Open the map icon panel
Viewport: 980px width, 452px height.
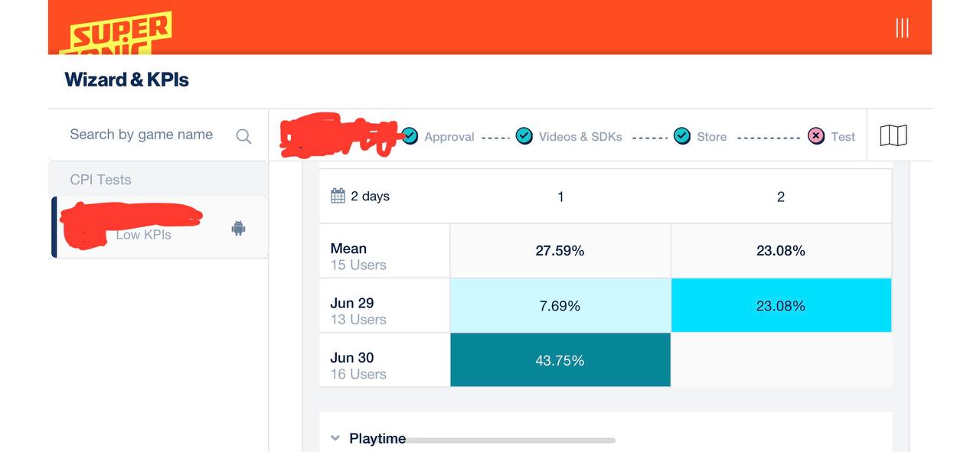tap(893, 136)
